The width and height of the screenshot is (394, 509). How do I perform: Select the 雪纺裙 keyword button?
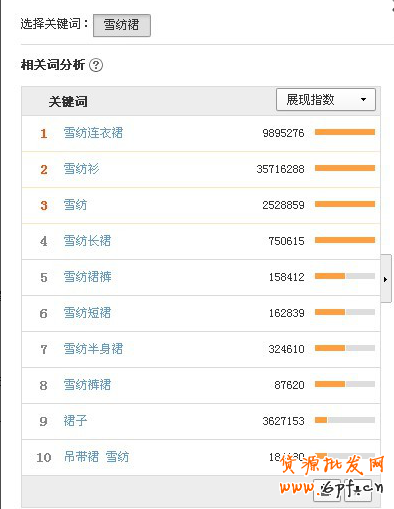coord(122,25)
